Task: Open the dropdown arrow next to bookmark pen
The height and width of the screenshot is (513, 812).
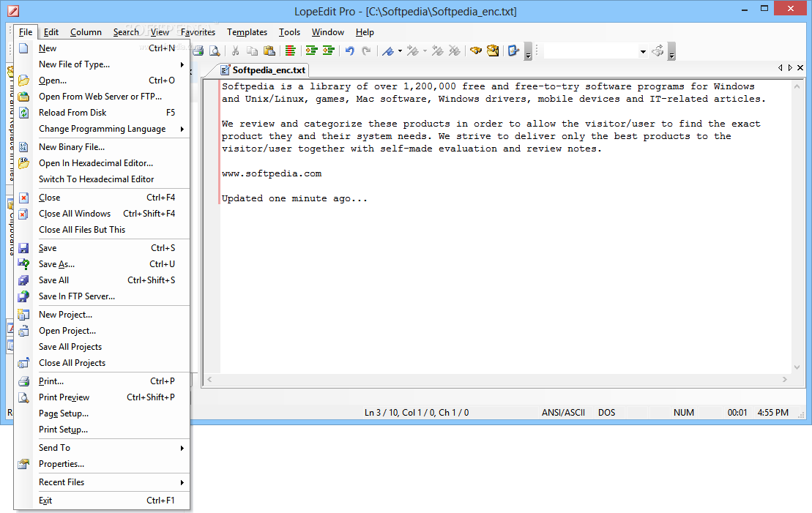Action: 400,50
